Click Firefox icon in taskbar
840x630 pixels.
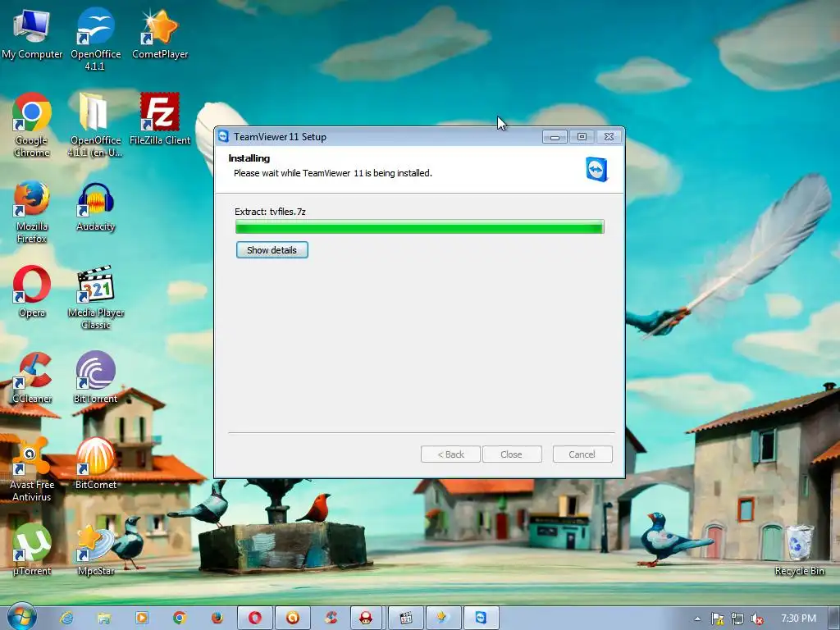pos(217,619)
